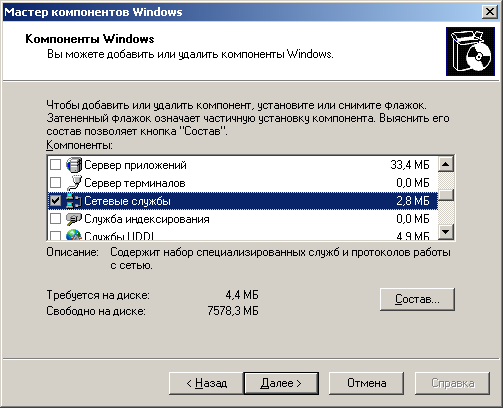Click the Сервер приложений server icon

74,165
